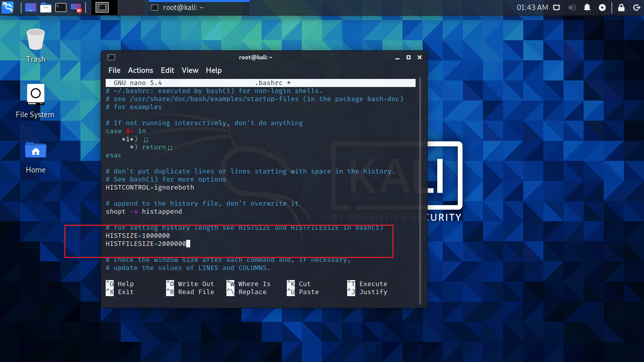Click the '^K Cut' nano shortcut
Viewport: 644px width, 362px height.
(299, 284)
